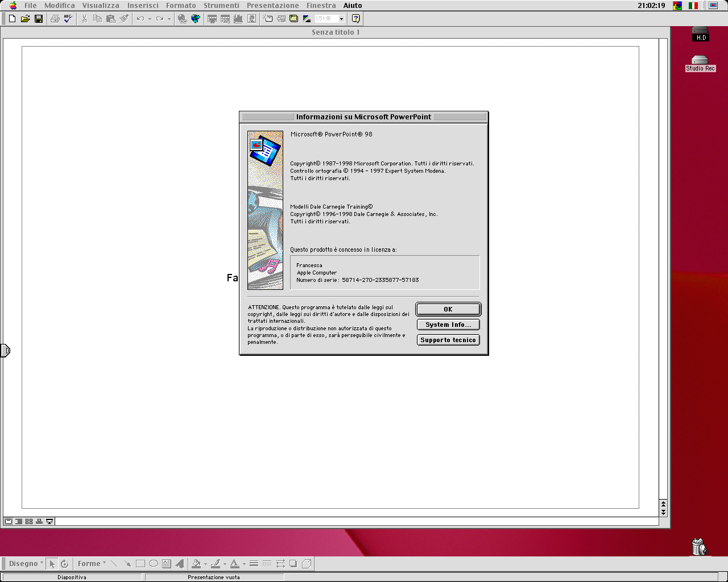Click the New presentation icon
The image size is (728, 582).
coord(12,19)
